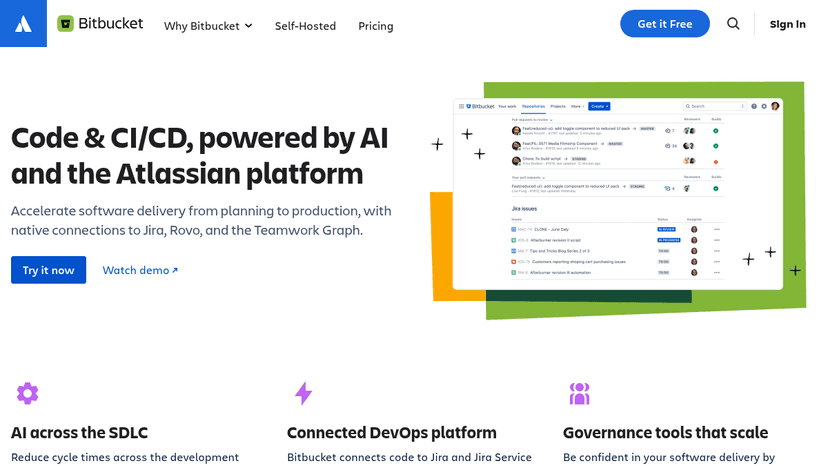Click the purple lightning bolt icon
Screen dimensions: 828x466
click(x=304, y=394)
